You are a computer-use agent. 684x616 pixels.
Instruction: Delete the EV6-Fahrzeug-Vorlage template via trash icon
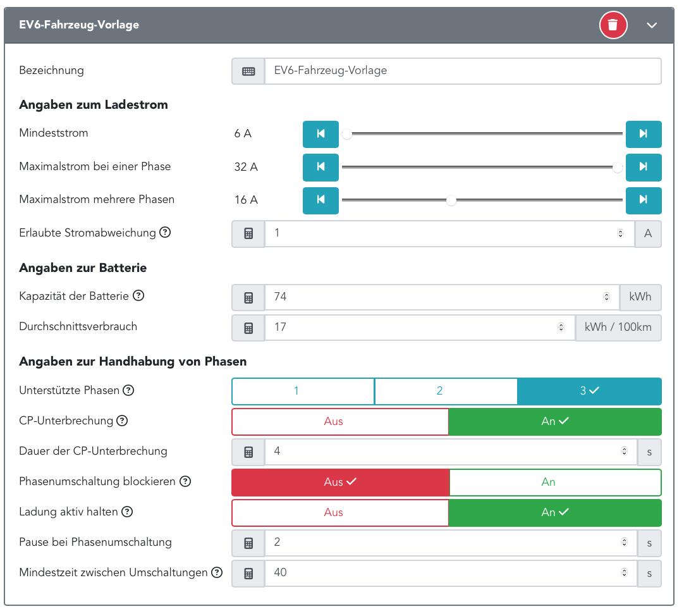pyautogui.click(x=613, y=25)
